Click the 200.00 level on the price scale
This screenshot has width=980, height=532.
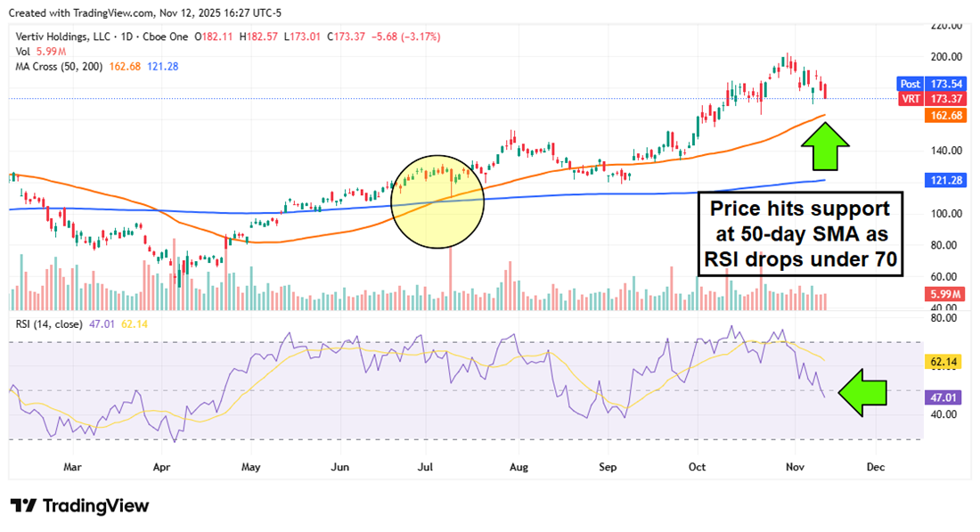click(x=945, y=57)
